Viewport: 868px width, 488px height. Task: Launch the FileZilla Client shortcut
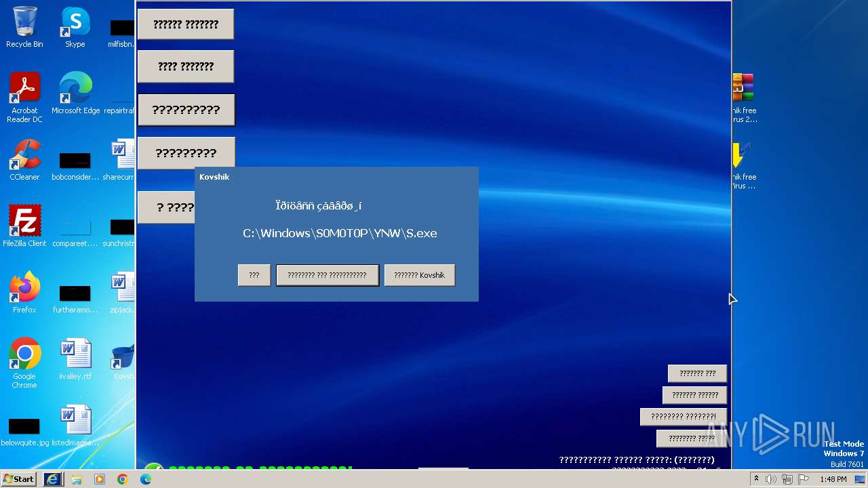pyautogui.click(x=24, y=226)
